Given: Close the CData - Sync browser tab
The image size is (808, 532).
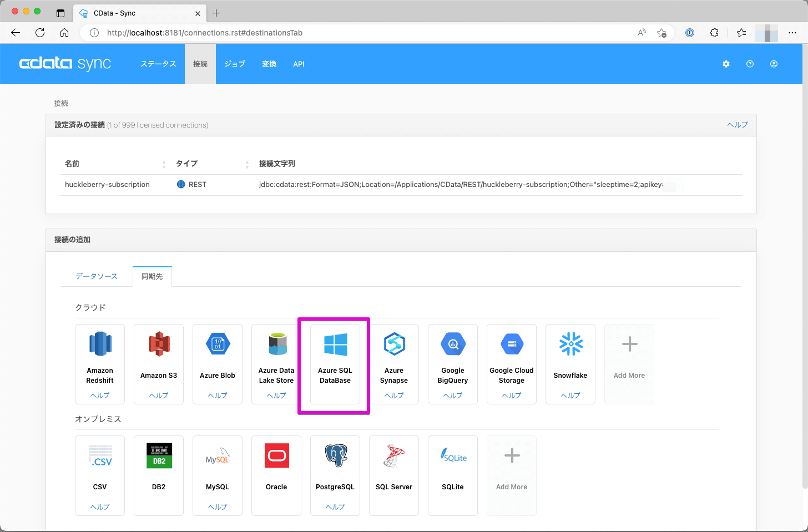Looking at the screenshot, I should click(x=198, y=13).
